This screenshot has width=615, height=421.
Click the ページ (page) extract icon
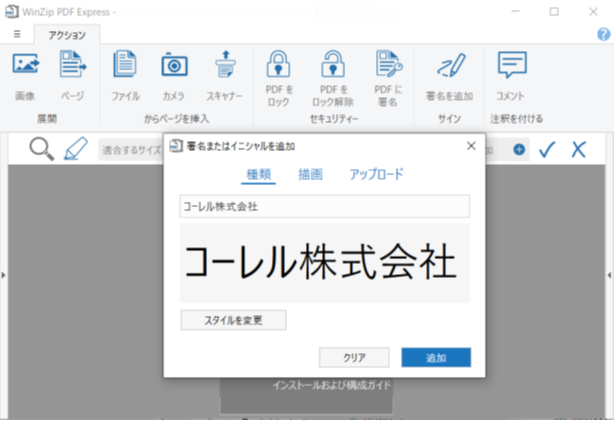pyautogui.click(x=73, y=65)
